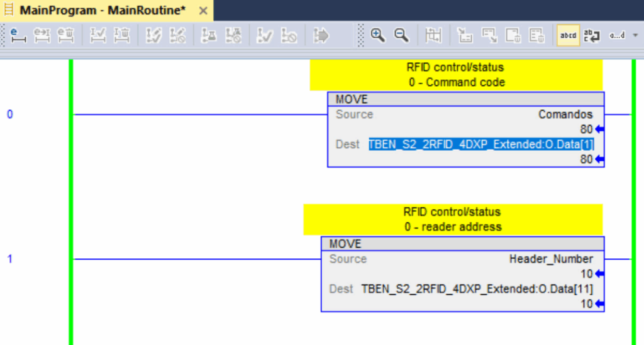Toggle the 'abcd' show descriptions button

[x=568, y=36]
